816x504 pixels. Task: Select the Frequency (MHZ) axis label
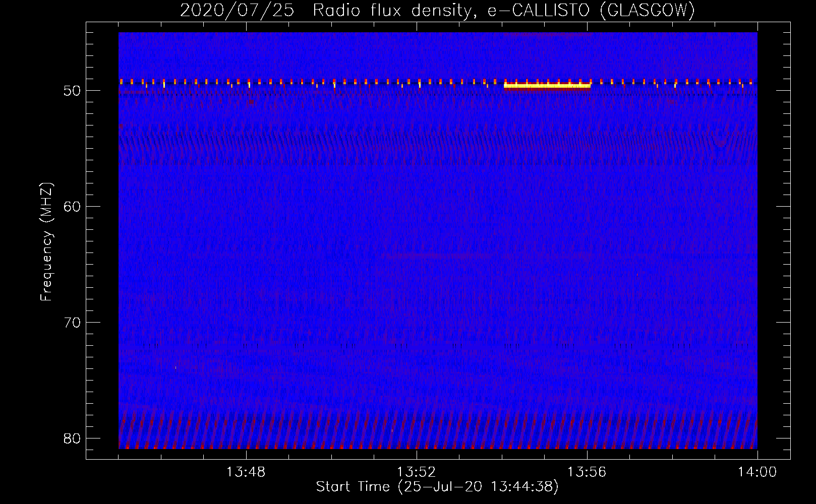[46, 242]
